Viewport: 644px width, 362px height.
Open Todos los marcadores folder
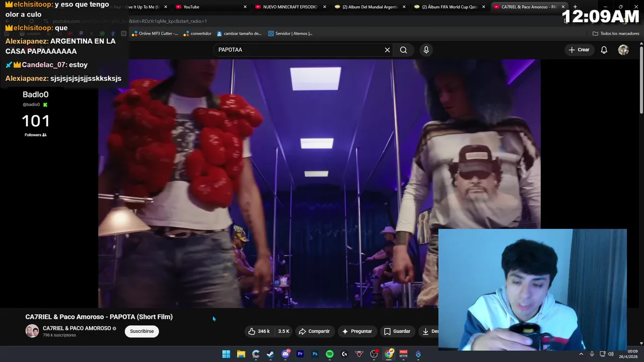tap(616, 34)
